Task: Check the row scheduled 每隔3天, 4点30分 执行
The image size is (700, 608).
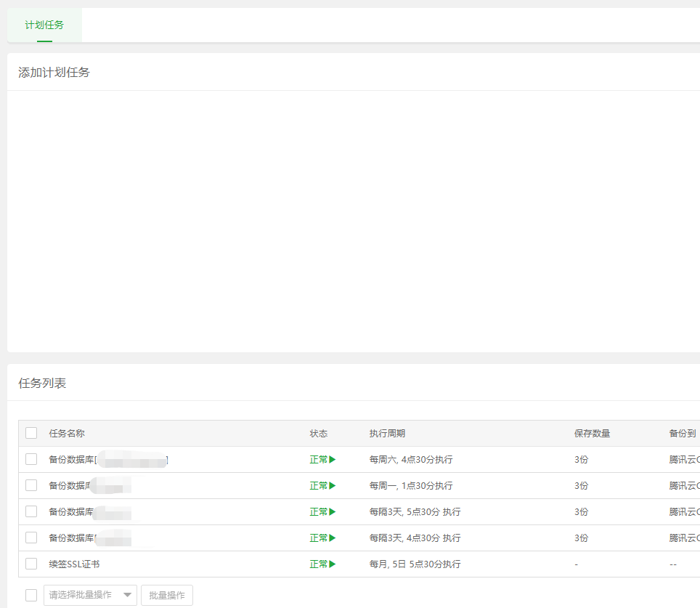Action: (x=31, y=538)
